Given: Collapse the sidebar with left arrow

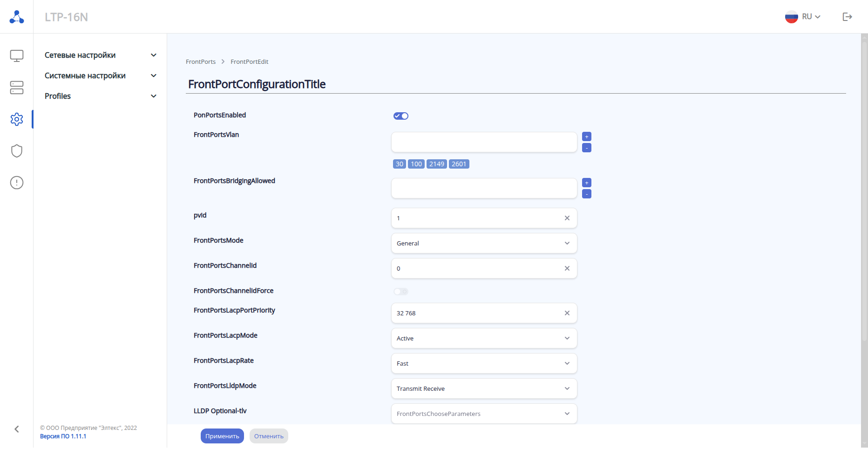Looking at the screenshot, I should (x=17, y=429).
